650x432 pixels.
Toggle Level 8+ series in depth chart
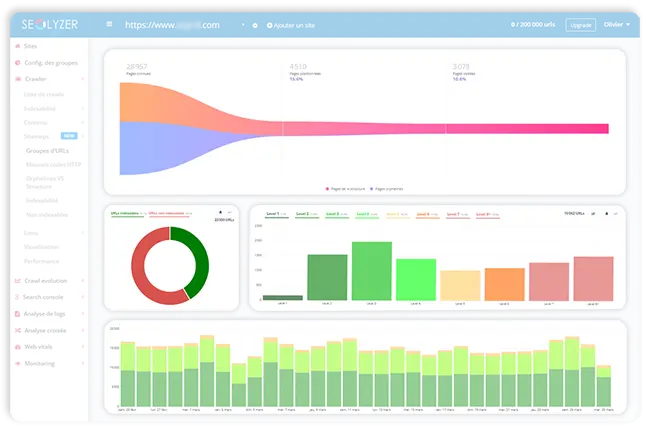[488, 214]
